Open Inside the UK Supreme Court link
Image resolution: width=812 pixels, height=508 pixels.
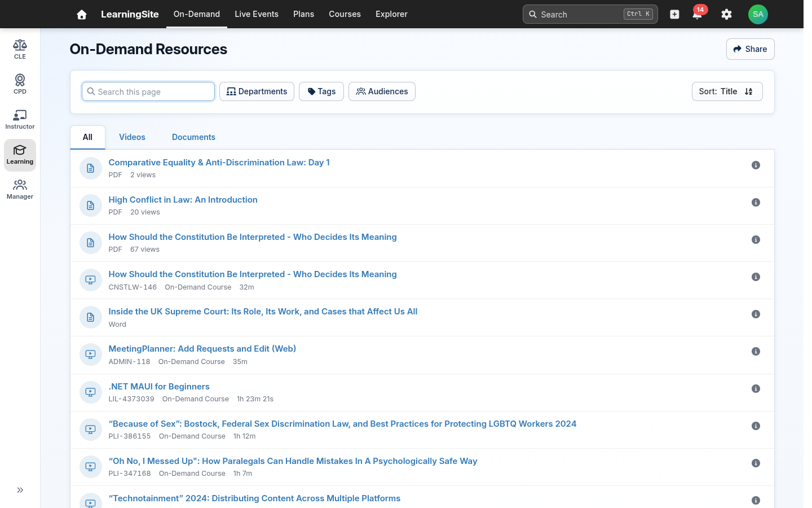pos(263,312)
